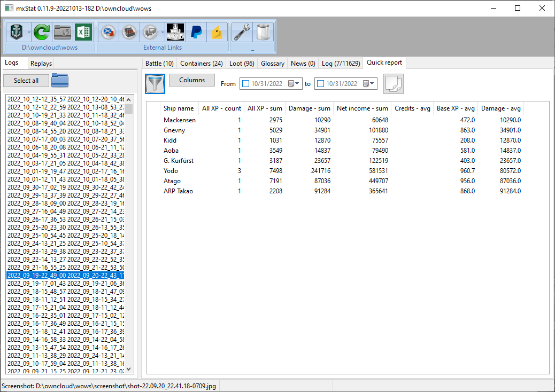Click the PayPal icon

196,32
